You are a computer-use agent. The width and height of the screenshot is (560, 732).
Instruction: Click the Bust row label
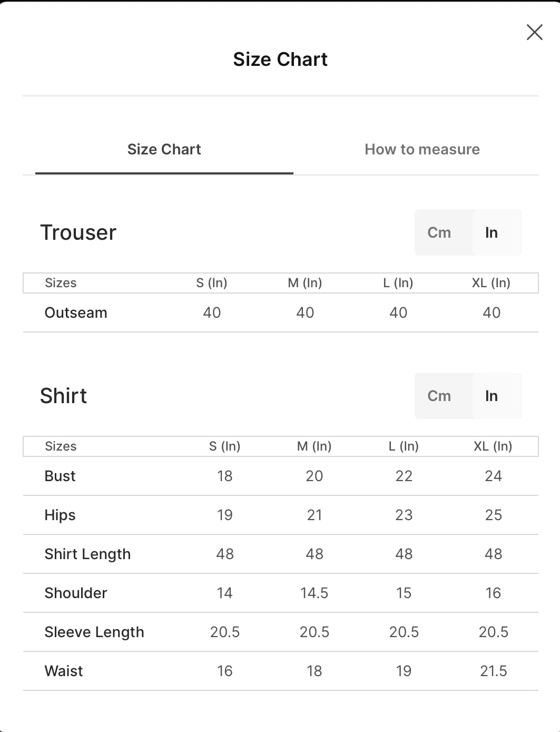(60, 476)
